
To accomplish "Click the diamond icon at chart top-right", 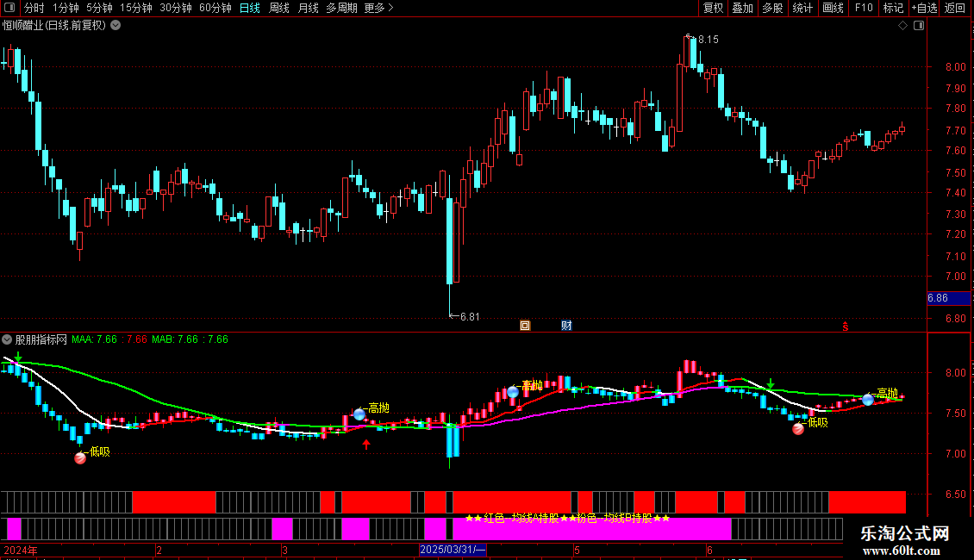I will [x=903, y=26].
